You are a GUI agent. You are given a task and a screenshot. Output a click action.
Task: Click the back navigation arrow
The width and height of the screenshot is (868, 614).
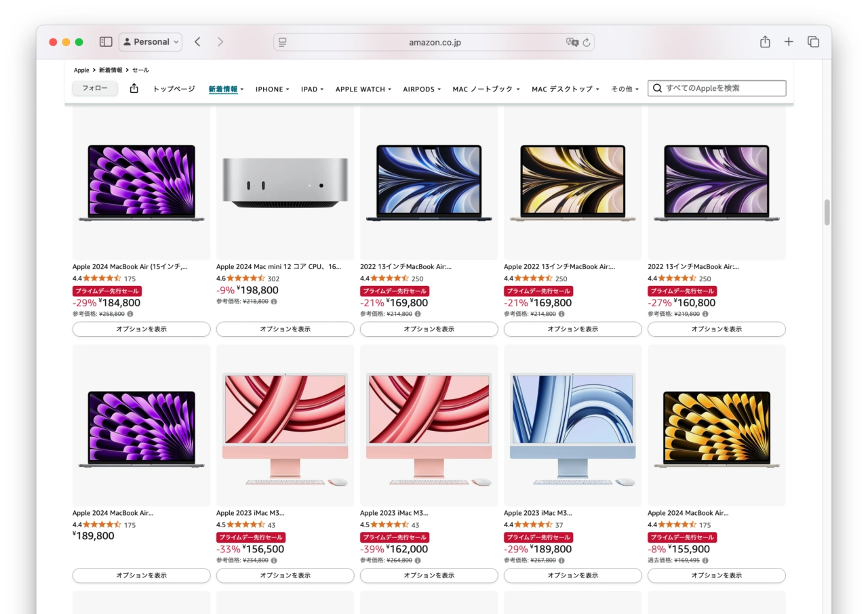click(x=197, y=41)
